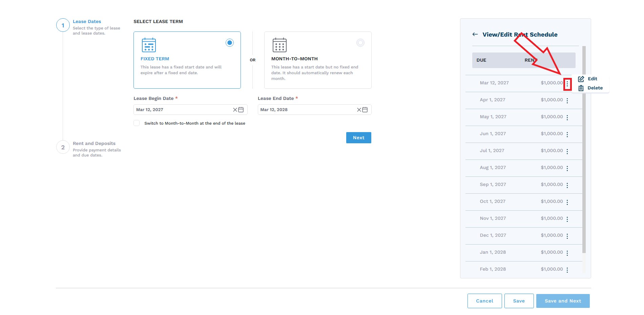Open the Lease Begin Date calendar picker

pos(241,110)
